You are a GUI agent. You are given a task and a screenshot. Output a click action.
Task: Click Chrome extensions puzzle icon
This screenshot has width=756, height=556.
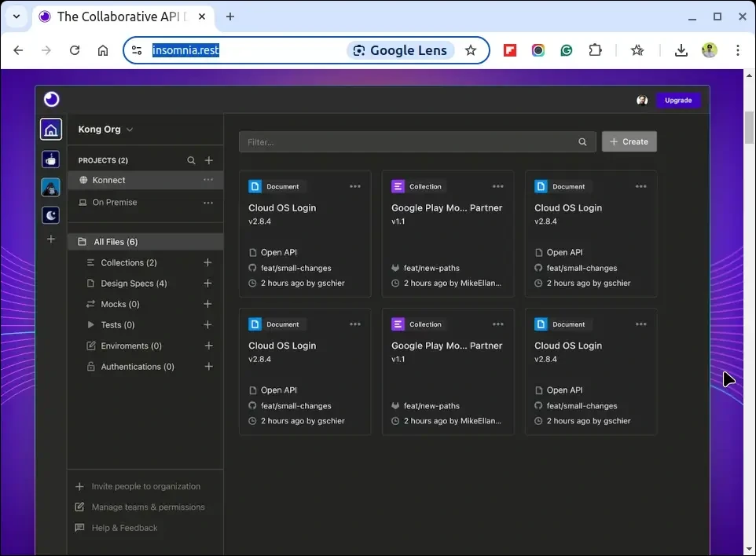(x=596, y=50)
